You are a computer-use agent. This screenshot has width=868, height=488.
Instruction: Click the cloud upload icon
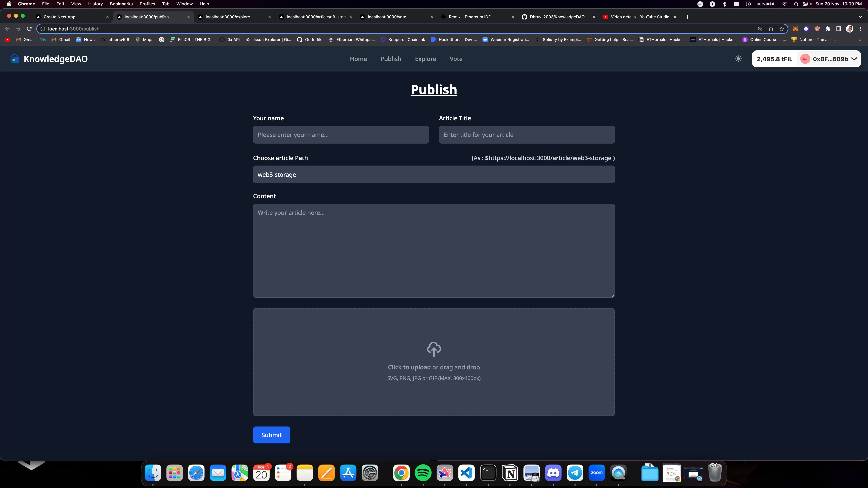(x=434, y=349)
